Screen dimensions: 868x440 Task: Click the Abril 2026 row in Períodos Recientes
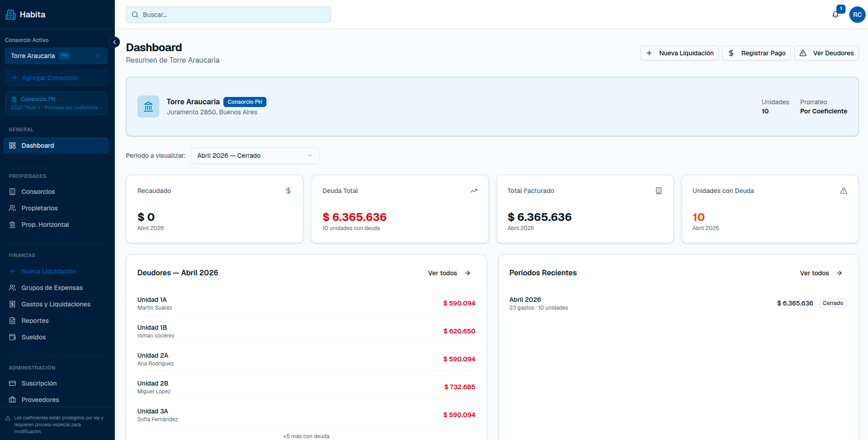click(x=678, y=303)
